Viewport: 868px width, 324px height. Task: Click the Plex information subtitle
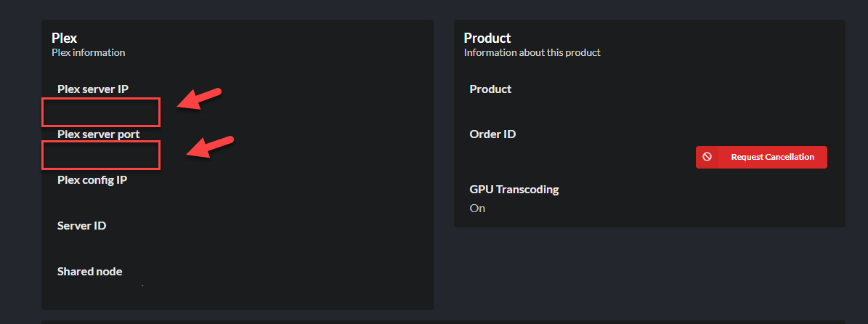pos(89,53)
